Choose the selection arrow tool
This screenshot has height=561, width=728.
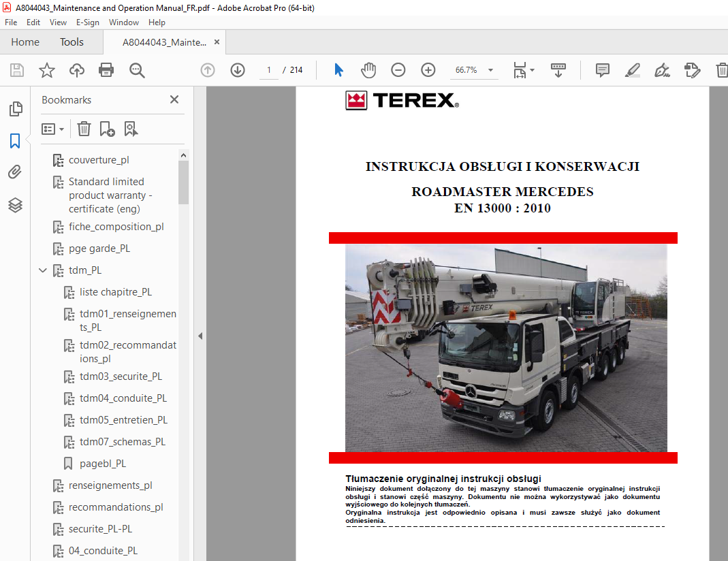pyautogui.click(x=339, y=70)
